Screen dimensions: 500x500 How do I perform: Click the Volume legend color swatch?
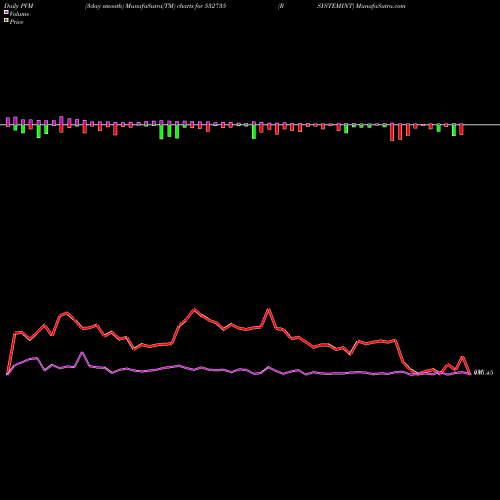[6, 13]
